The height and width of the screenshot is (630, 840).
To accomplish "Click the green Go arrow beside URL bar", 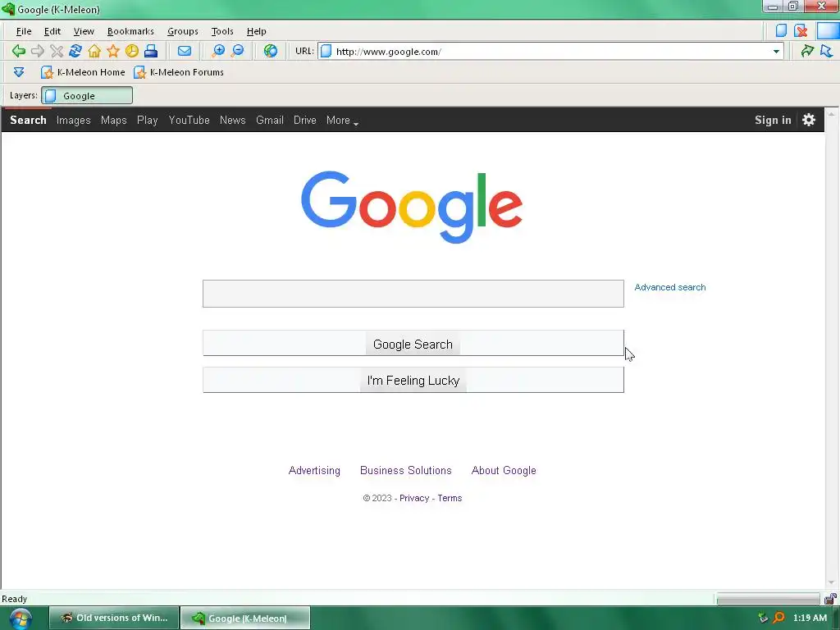I will pos(807,51).
